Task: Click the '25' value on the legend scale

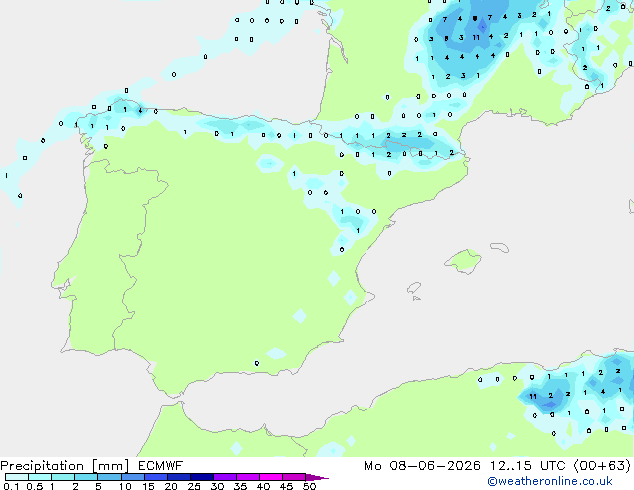Action: (194, 486)
